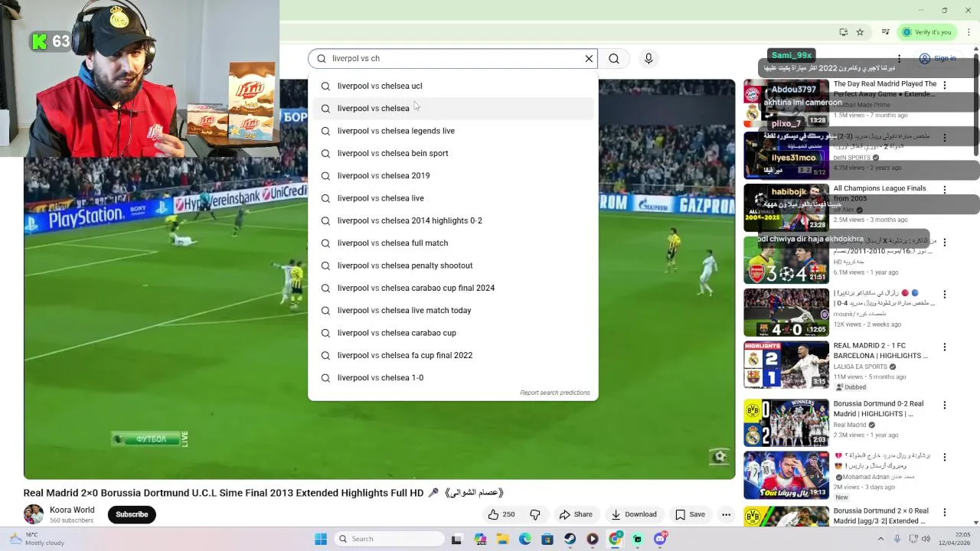Choose suggestion 'liverpool vs chelsea'
Image resolution: width=980 pixels, height=551 pixels.
tap(452, 108)
